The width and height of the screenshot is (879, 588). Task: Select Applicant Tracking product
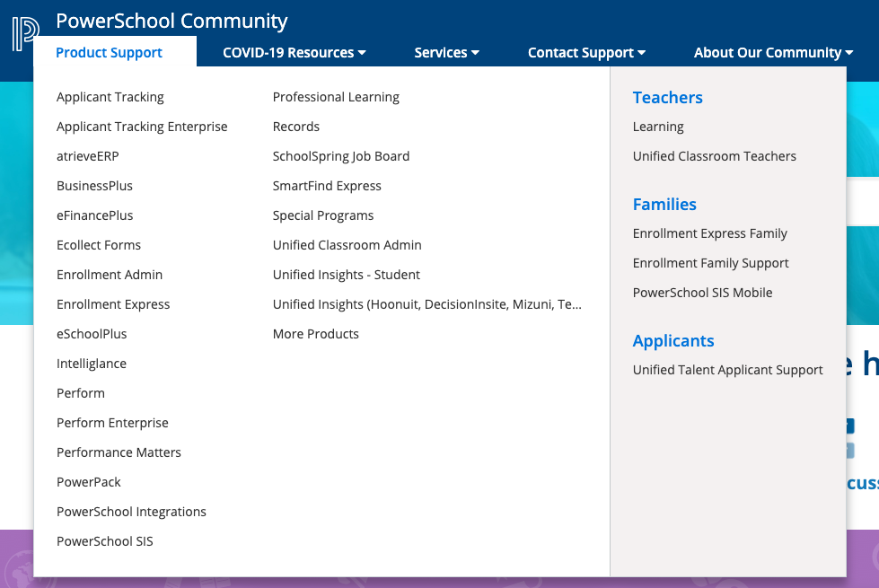pyautogui.click(x=110, y=97)
